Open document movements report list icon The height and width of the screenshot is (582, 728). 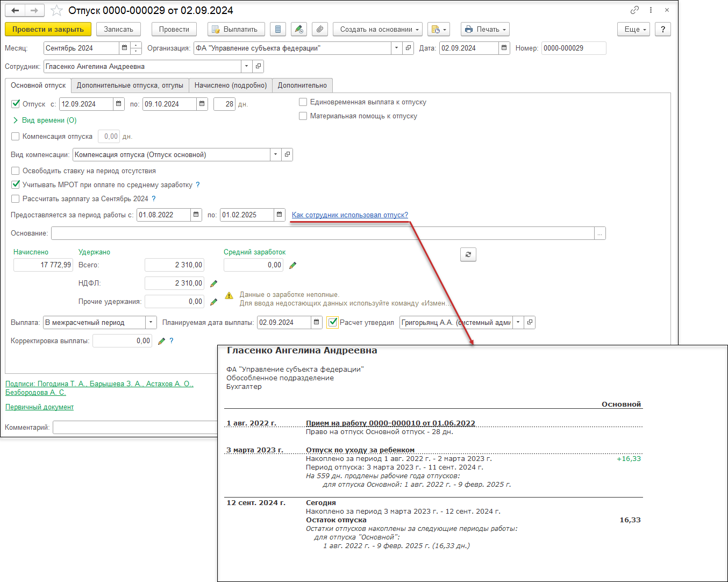277,29
